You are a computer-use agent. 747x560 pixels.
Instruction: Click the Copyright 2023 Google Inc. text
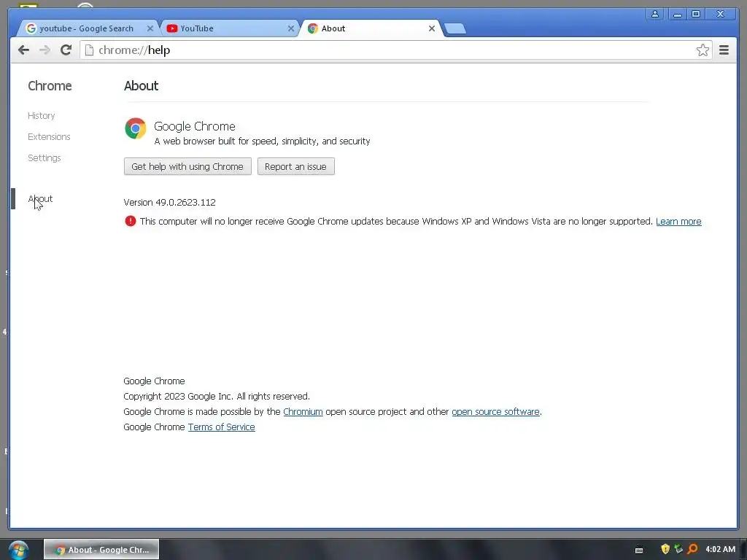[x=217, y=396]
